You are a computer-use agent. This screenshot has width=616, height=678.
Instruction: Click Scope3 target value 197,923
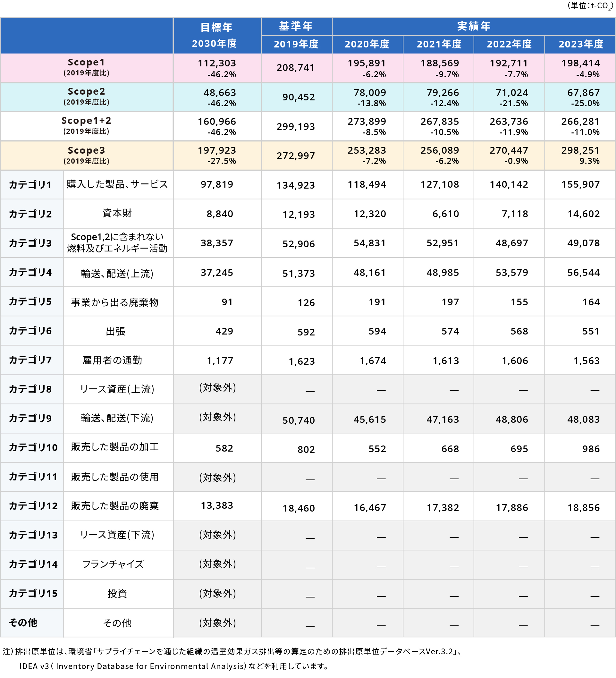[x=217, y=150]
